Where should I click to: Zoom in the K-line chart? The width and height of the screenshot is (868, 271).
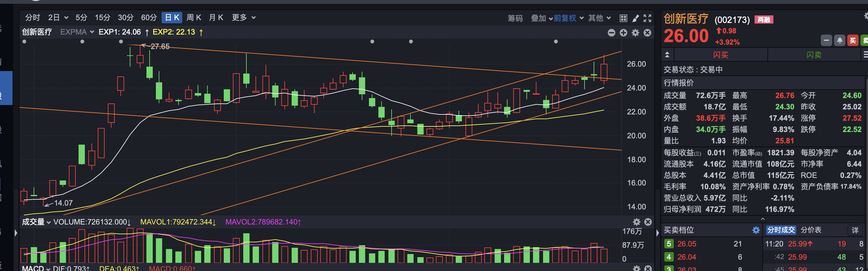(x=624, y=33)
